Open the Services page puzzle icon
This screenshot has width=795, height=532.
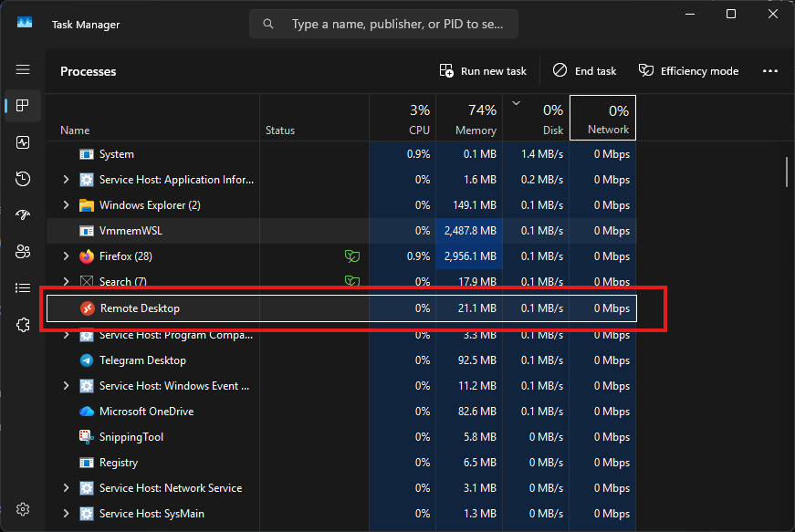click(x=23, y=325)
